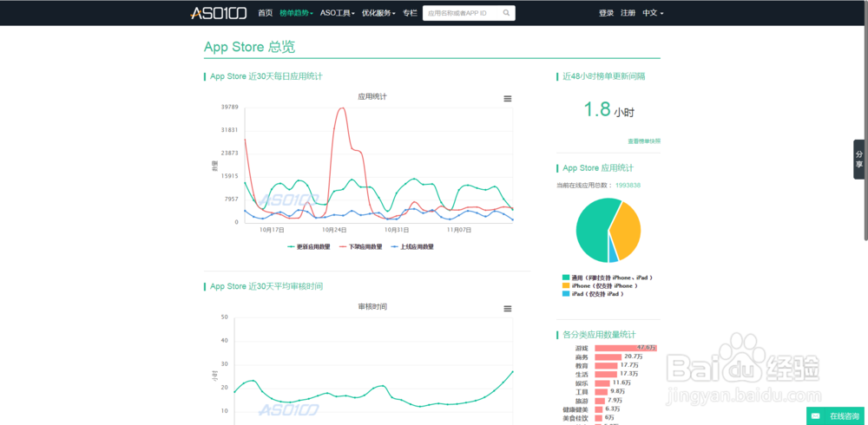Click the 工具 9.8万 bar
The image size is (868, 425).
tap(602, 392)
